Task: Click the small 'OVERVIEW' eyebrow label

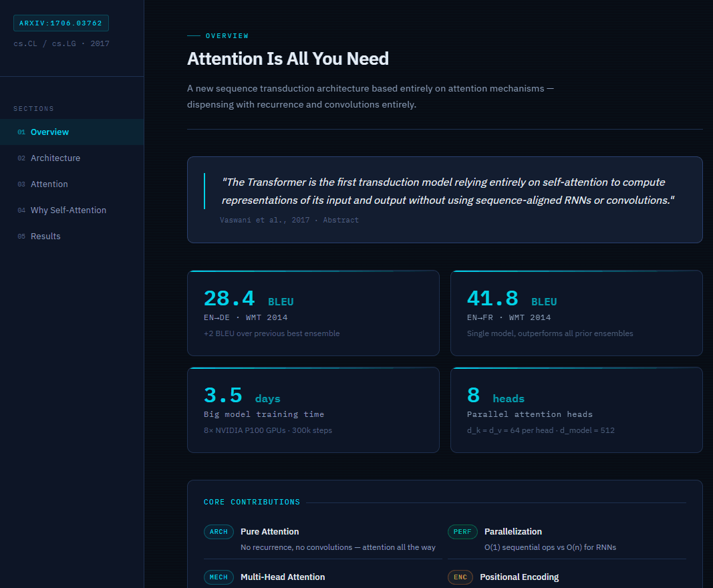Action: pos(227,36)
